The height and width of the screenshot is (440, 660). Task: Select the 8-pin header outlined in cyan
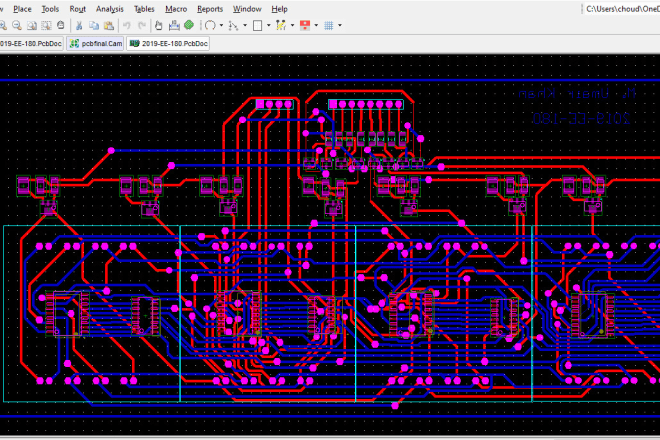[x=366, y=104]
